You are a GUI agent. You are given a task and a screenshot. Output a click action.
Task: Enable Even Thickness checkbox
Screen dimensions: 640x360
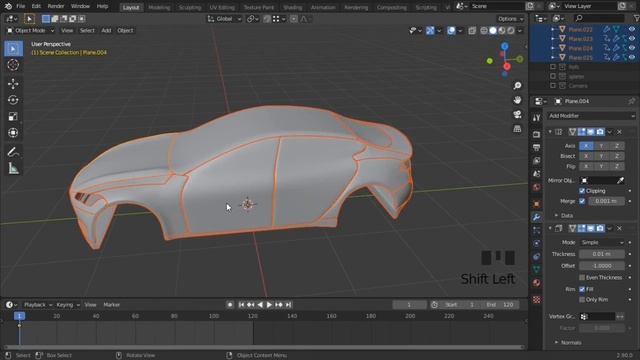tap(582, 278)
